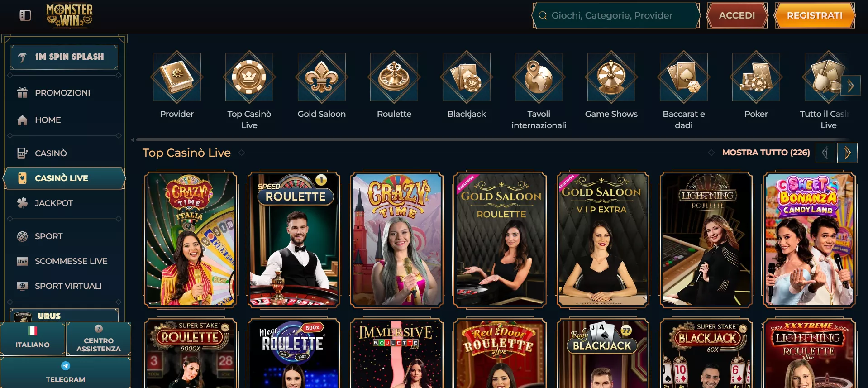Image resolution: width=868 pixels, height=388 pixels.
Task: Show next Top Casinò Live games
Action: [x=847, y=153]
